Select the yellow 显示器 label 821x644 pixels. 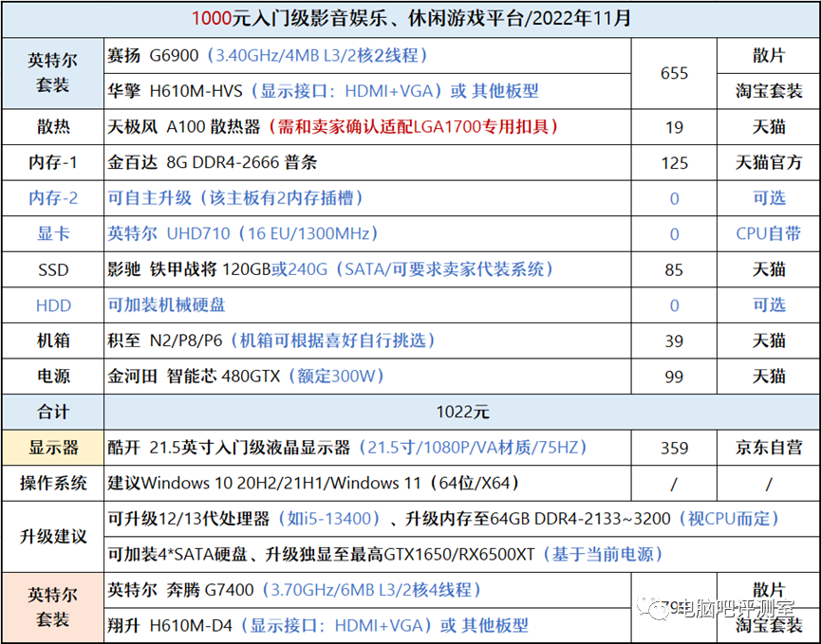tap(53, 448)
